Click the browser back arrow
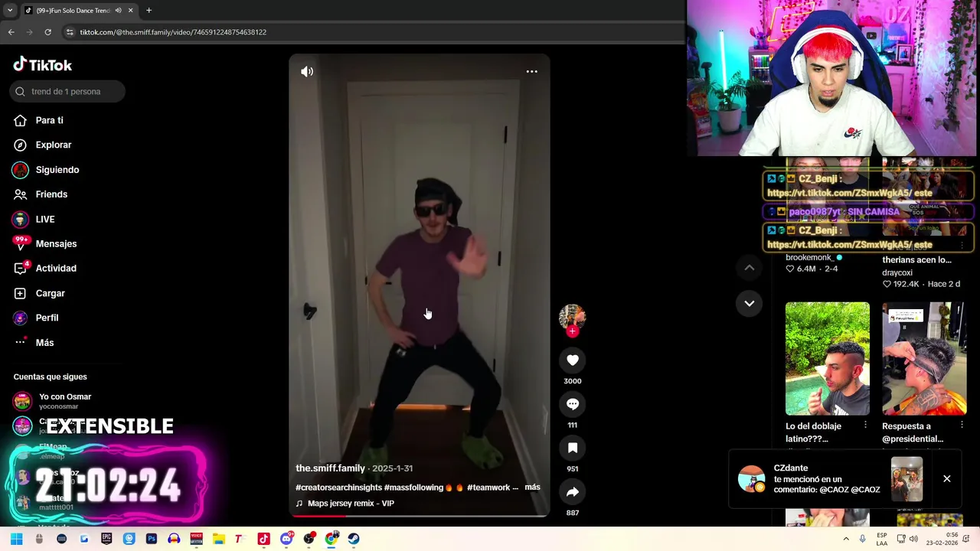Image resolution: width=980 pixels, height=551 pixels. [x=11, y=32]
